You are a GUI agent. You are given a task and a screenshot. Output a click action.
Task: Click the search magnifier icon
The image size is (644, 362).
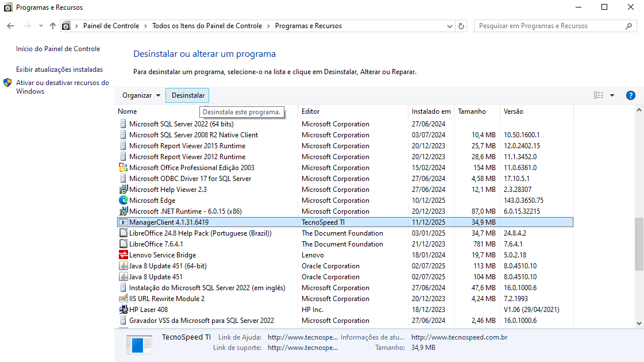pos(629,26)
